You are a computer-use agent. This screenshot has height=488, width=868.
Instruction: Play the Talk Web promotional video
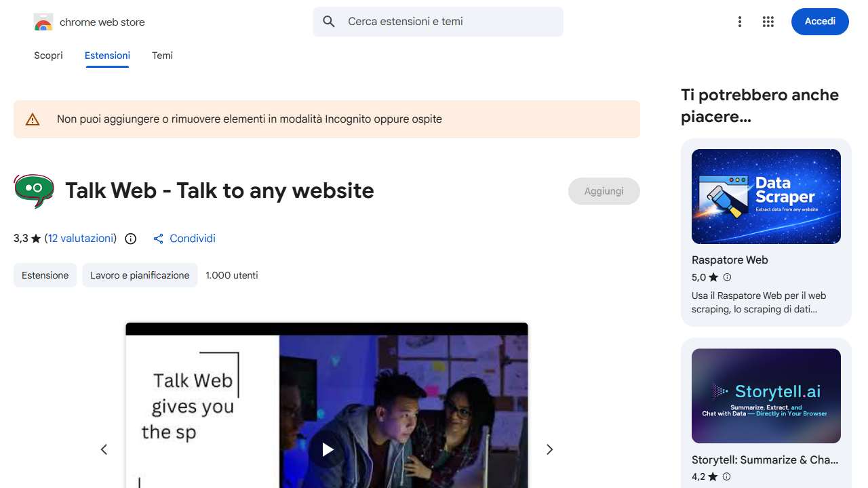click(327, 449)
